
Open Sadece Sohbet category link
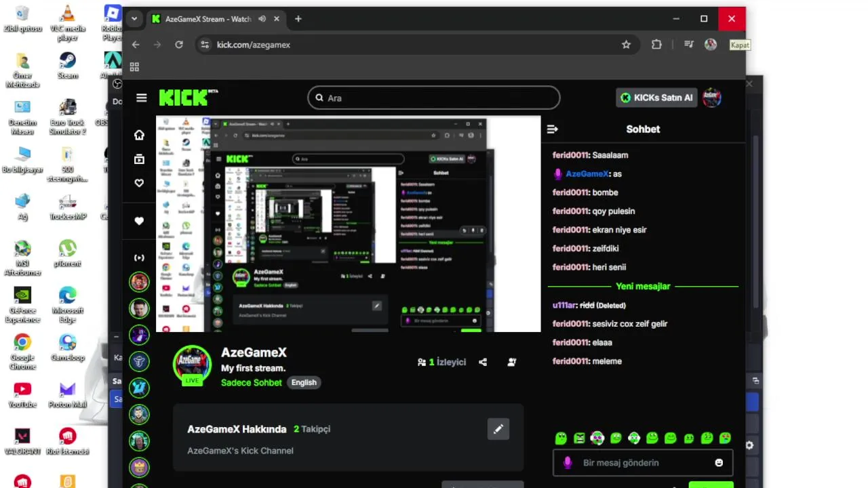tap(251, 382)
